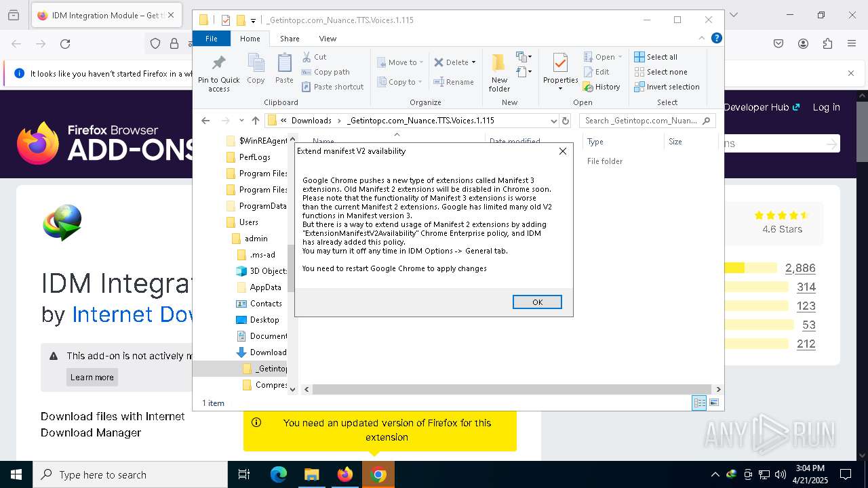Viewport: 868px width, 488px height.
Task: Click Open in the ribbon Open group
Action: pyautogui.click(x=602, y=57)
